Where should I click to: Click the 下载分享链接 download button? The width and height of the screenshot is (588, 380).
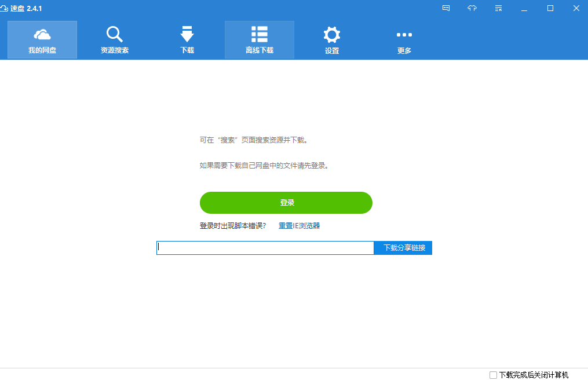coord(403,247)
